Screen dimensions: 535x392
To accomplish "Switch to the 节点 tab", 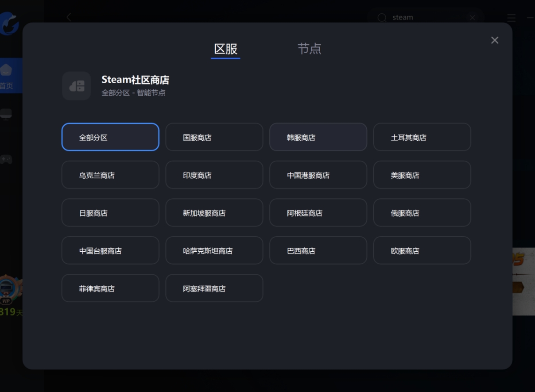I will click(310, 49).
